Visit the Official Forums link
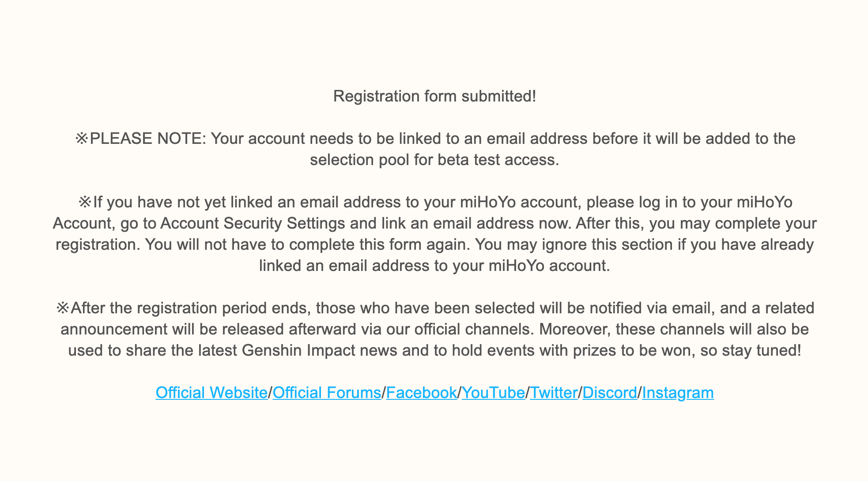 coord(327,393)
